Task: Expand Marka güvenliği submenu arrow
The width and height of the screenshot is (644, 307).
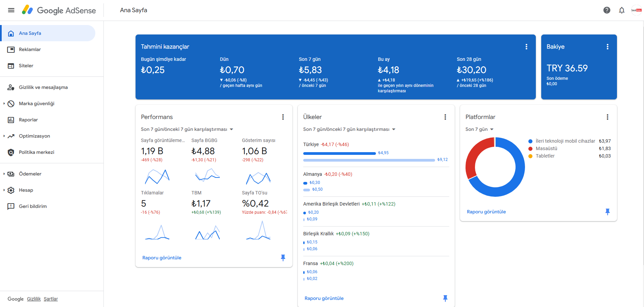Action: click(4, 103)
